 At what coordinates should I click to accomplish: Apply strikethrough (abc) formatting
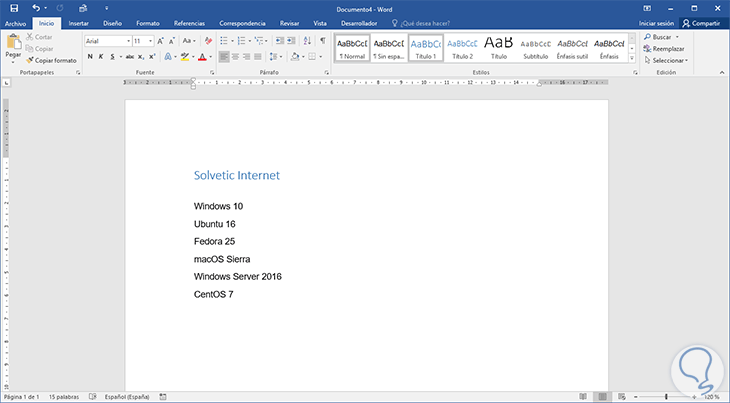[x=129, y=57]
